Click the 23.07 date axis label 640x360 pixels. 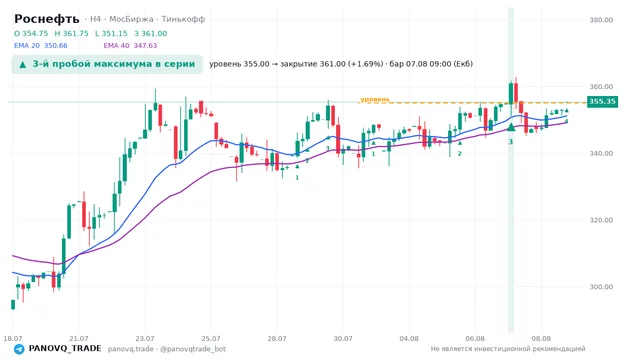(x=145, y=338)
